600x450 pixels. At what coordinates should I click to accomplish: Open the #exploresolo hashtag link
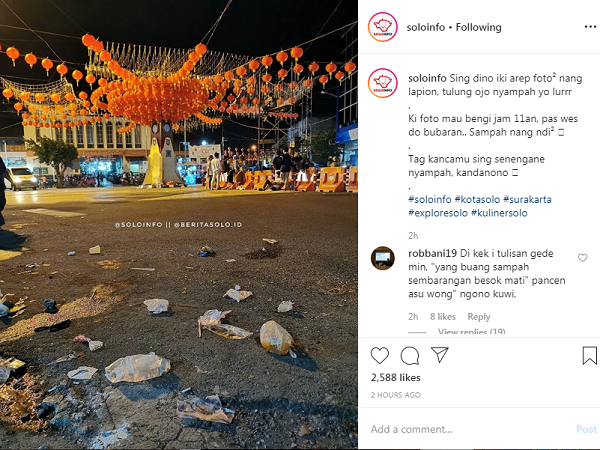pos(438,213)
